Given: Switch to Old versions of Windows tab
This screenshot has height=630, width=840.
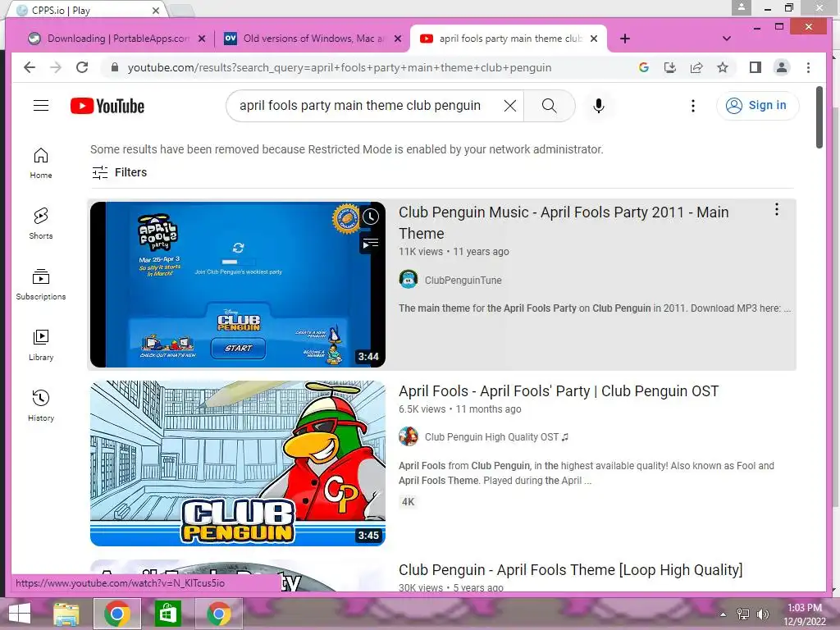Looking at the screenshot, I should click(313, 39).
